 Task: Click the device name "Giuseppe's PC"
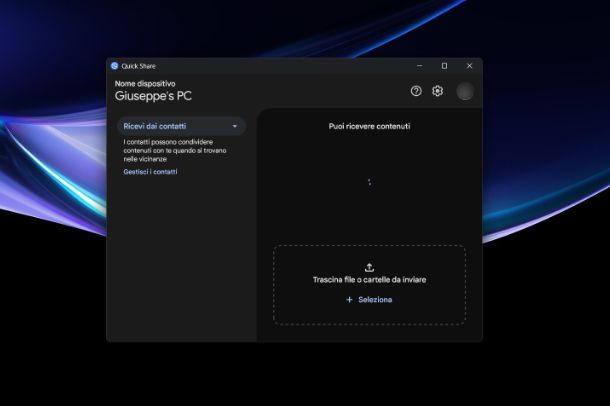tap(153, 97)
